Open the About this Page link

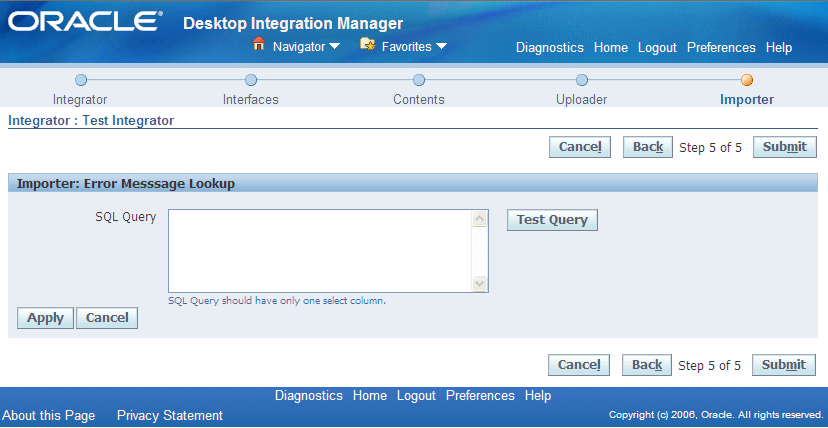pyautogui.click(x=49, y=416)
